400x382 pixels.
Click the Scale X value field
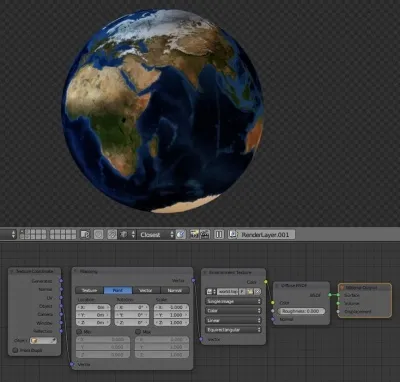click(171, 307)
